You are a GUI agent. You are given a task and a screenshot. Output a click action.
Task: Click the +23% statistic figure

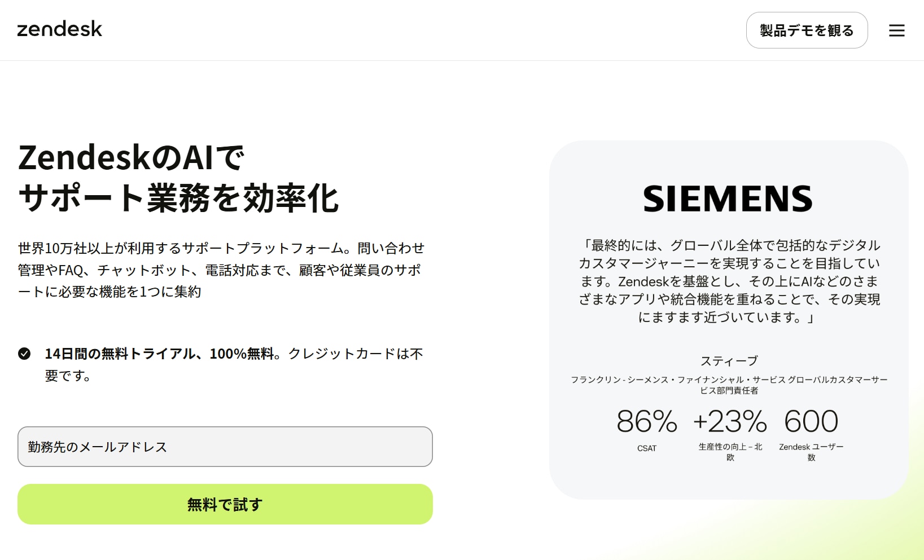pyautogui.click(x=730, y=422)
